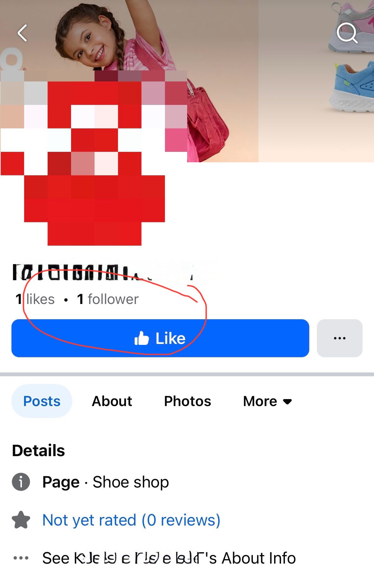Viewport: 374px width, 588px height.
Task: View the 1 follower count
Action: tap(108, 299)
